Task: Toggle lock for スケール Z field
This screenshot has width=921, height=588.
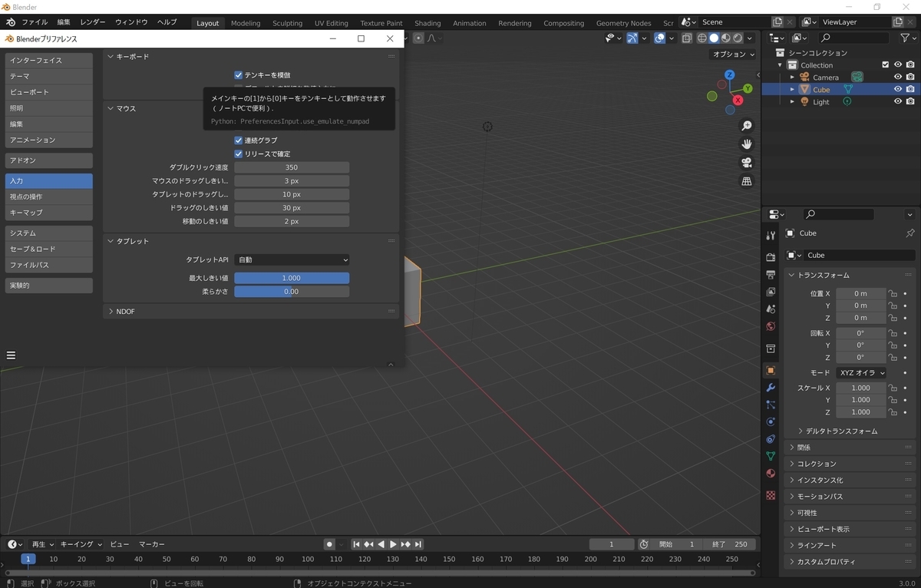Action: coord(893,412)
